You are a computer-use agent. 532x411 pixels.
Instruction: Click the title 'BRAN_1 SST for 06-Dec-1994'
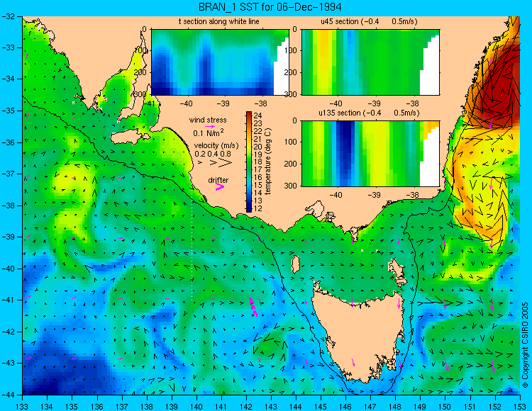[270, 7]
